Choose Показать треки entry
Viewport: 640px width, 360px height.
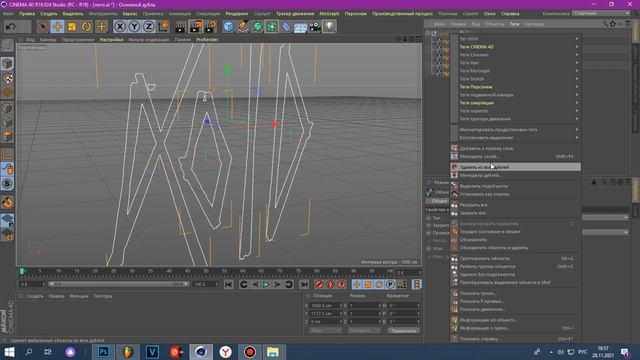click(x=516, y=293)
